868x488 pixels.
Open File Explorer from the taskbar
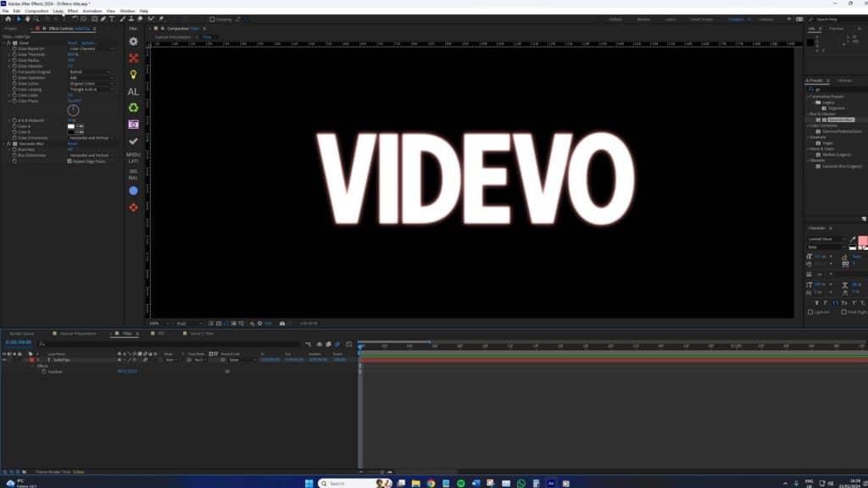[415, 483]
